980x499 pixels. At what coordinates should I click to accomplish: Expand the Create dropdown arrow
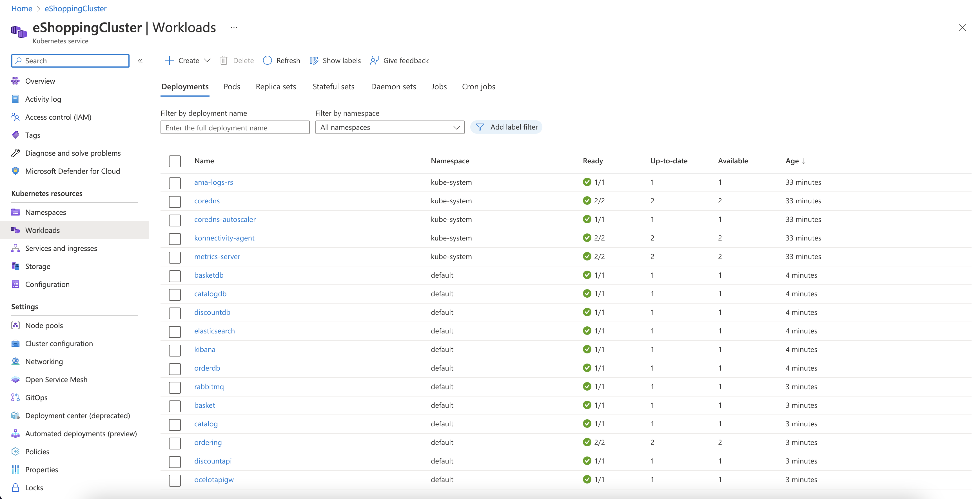(x=207, y=61)
